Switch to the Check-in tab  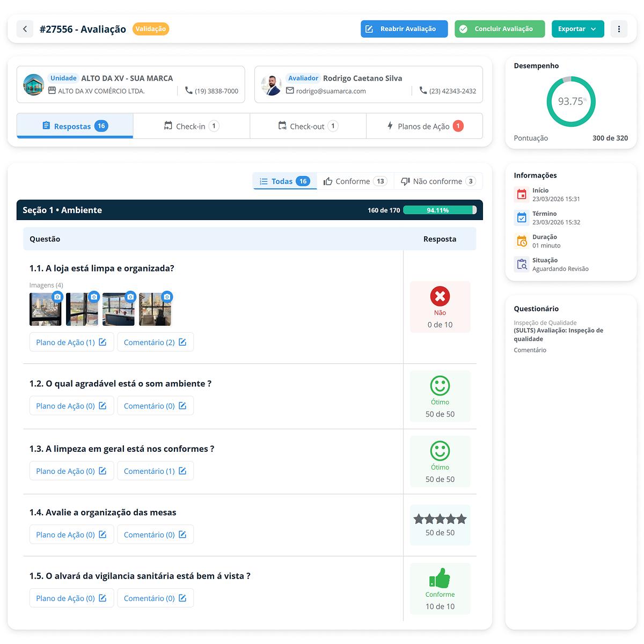[x=191, y=126]
